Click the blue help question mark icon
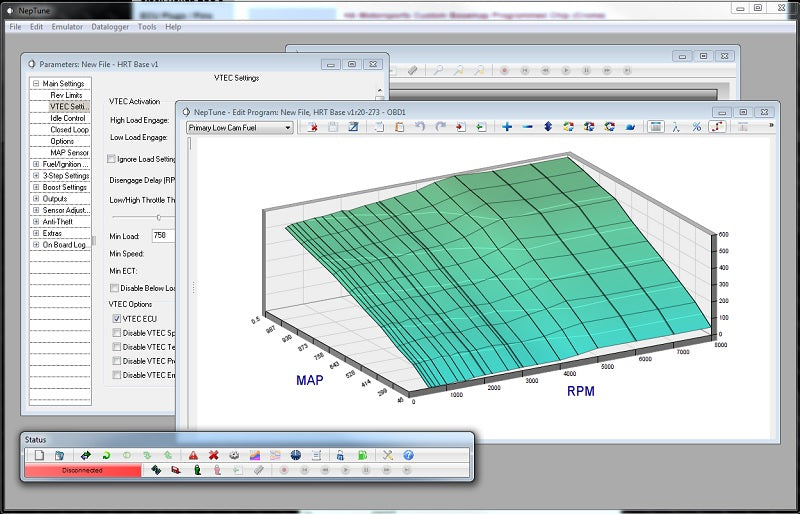The image size is (800, 514). pyautogui.click(x=408, y=455)
